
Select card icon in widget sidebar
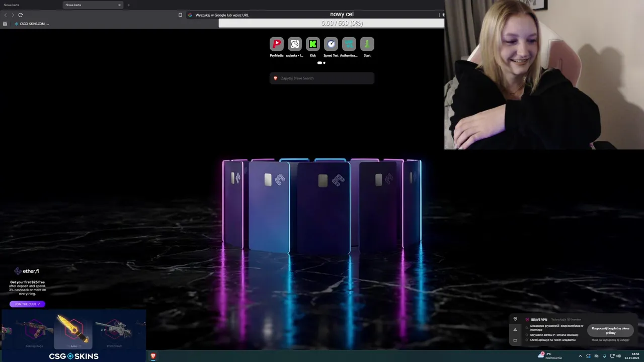coord(515,340)
